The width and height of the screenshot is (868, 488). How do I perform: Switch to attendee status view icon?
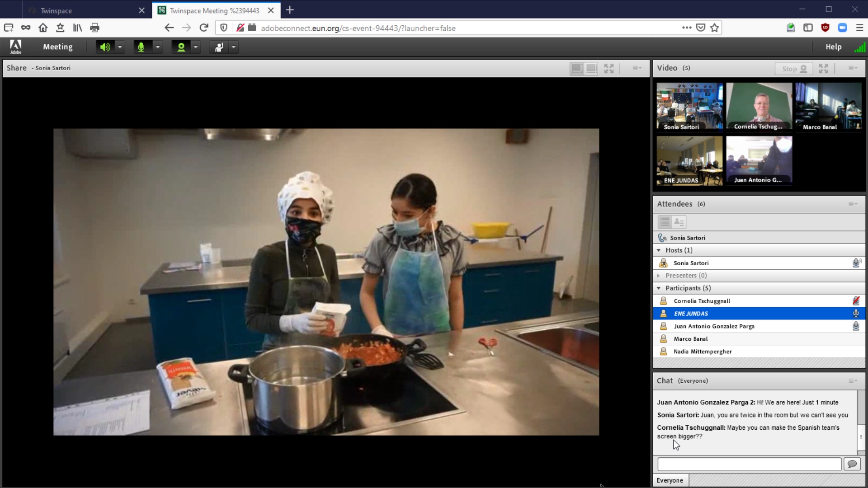pyautogui.click(x=679, y=222)
